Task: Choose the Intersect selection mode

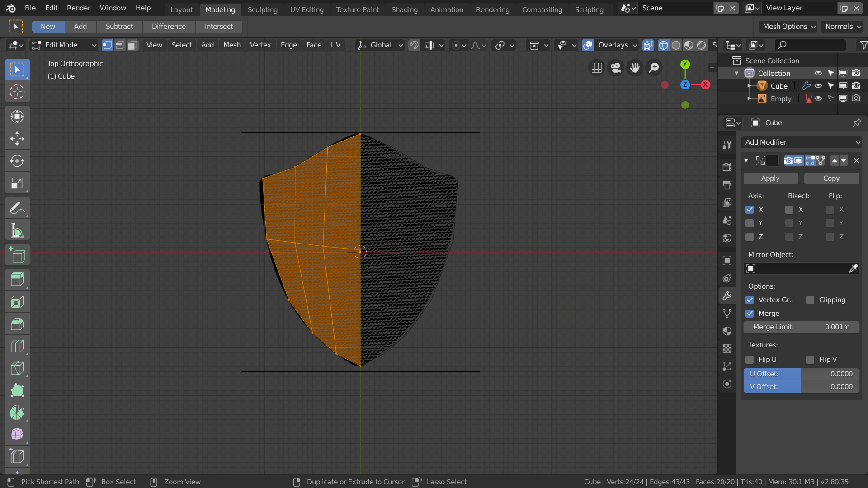Action: coord(219,27)
